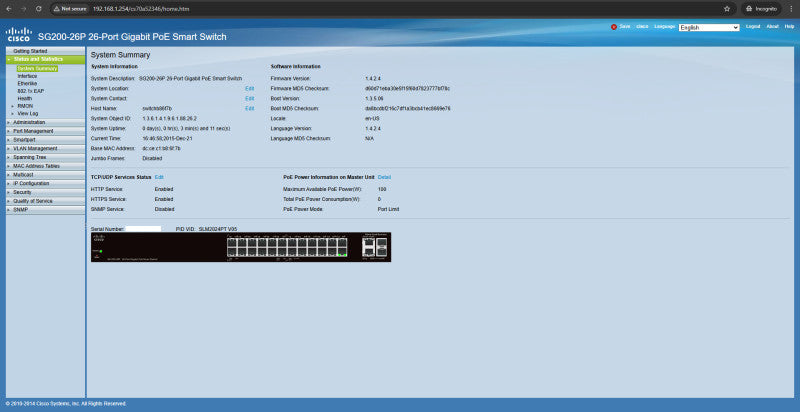Click the Cisco logo in header
The height and width of the screenshot is (412, 800).
pos(19,34)
